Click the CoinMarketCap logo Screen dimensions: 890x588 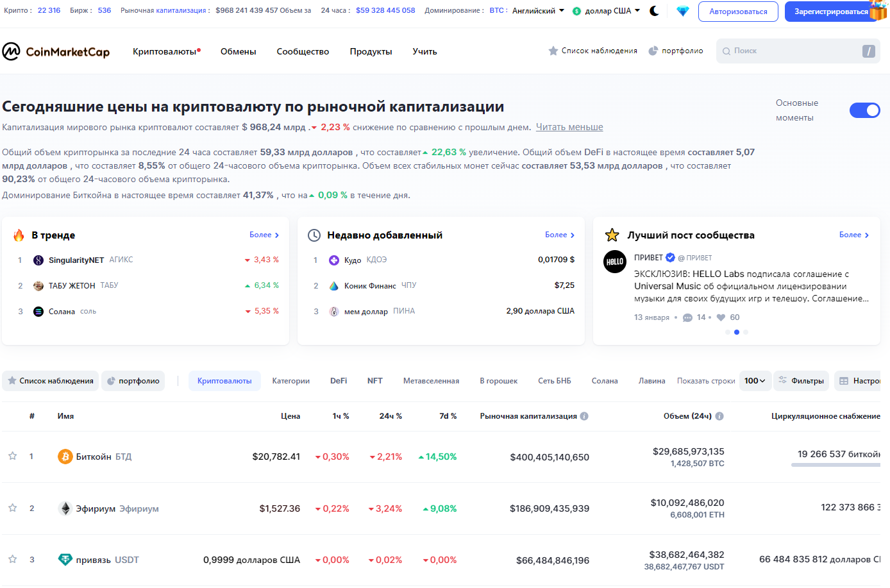click(x=56, y=51)
